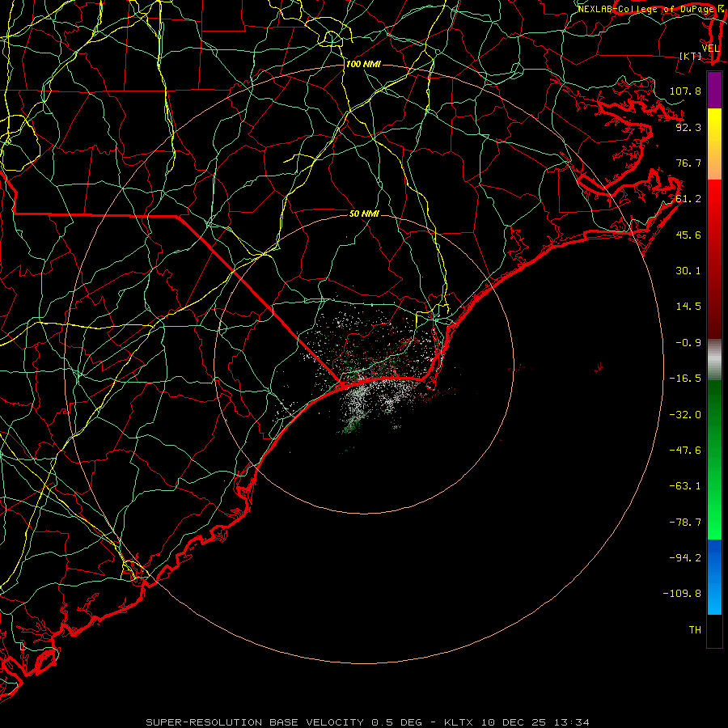Click the -63.1 value on velocity scale
Viewport: 728px width, 728px height.
tap(685, 486)
